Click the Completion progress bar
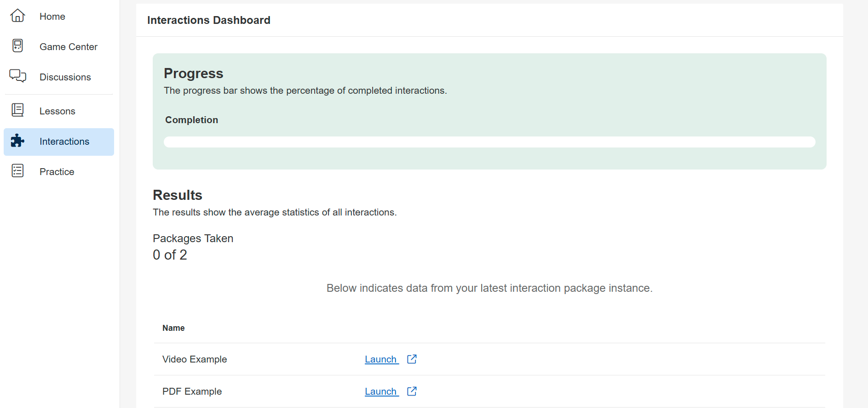Viewport: 868px width, 408px height. (x=489, y=142)
